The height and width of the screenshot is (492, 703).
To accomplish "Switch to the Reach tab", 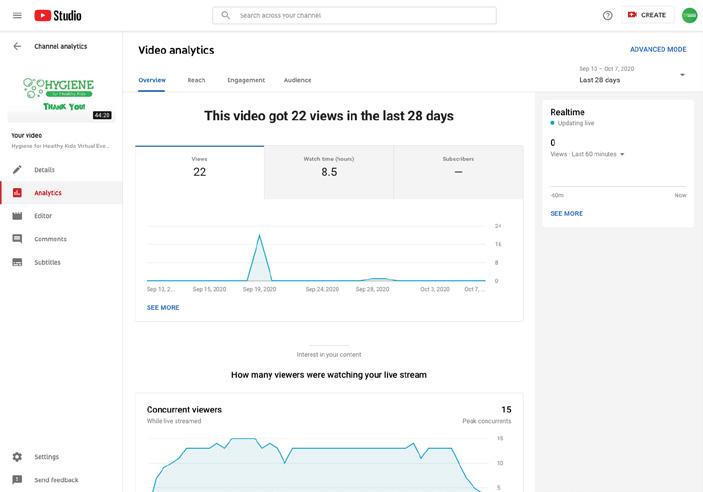I will [x=196, y=80].
